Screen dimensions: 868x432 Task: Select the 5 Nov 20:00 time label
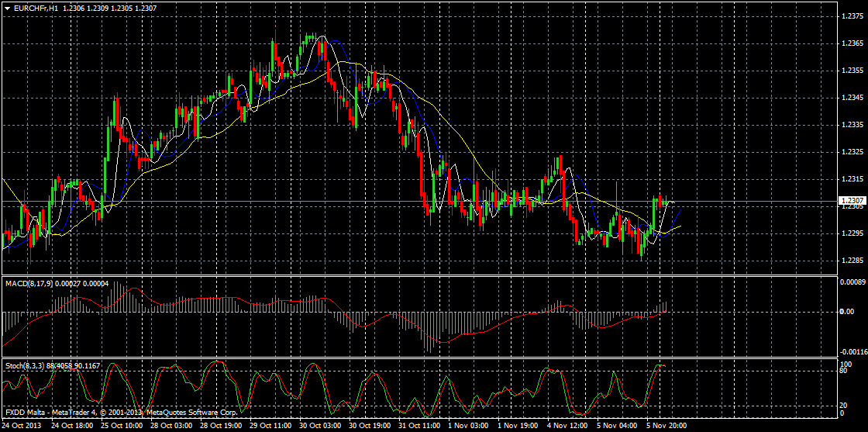[x=666, y=426]
